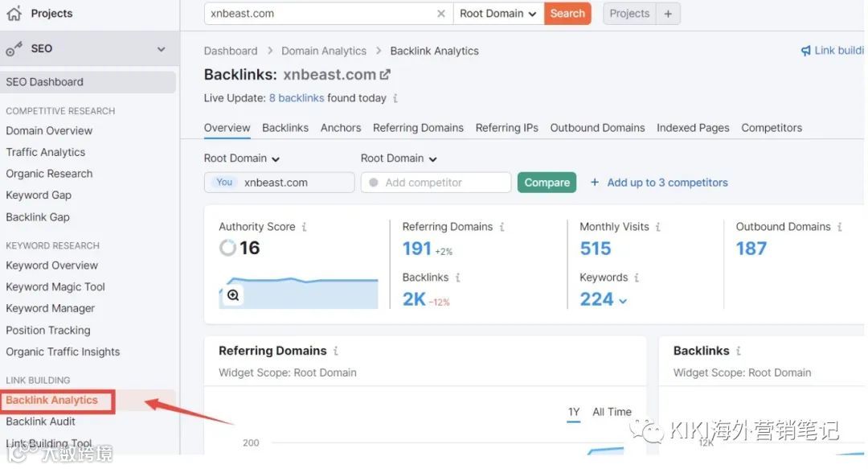Click Backlinks widget info icon

tap(739, 351)
